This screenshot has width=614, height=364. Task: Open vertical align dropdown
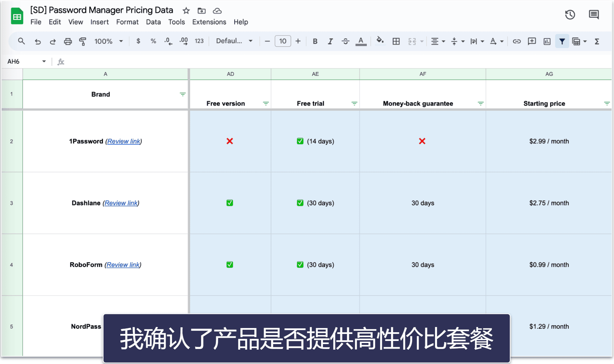click(x=457, y=41)
